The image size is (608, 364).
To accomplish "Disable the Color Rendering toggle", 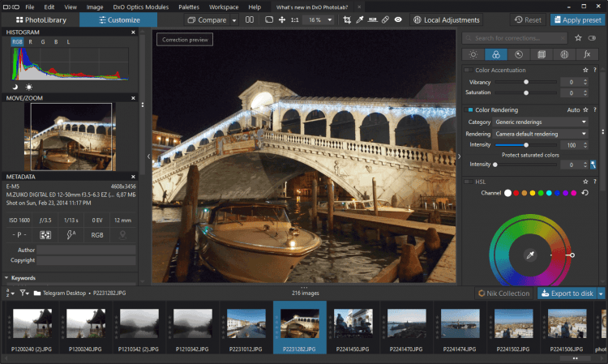I will pyautogui.click(x=469, y=109).
